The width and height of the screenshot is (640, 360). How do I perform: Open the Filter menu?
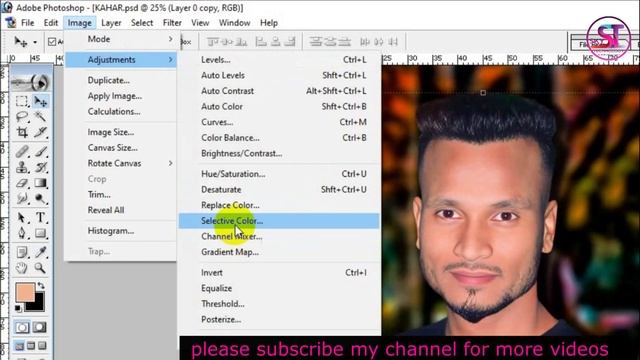[172, 23]
